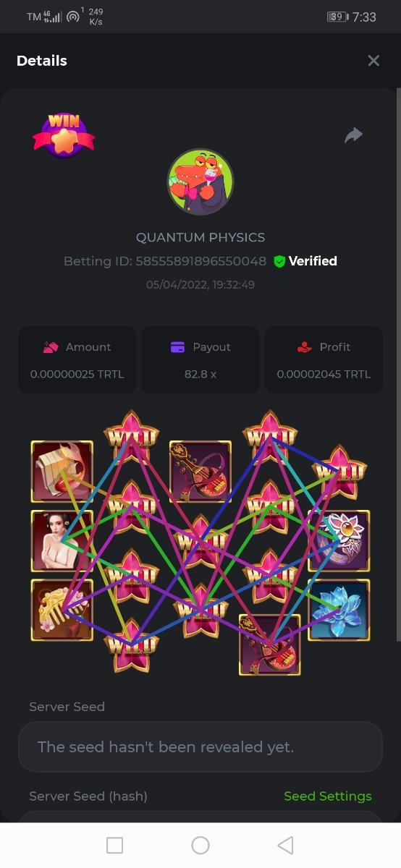The image size is (401, 868).
Task: Tap the Server Seed field
Action: pos(200,746)
